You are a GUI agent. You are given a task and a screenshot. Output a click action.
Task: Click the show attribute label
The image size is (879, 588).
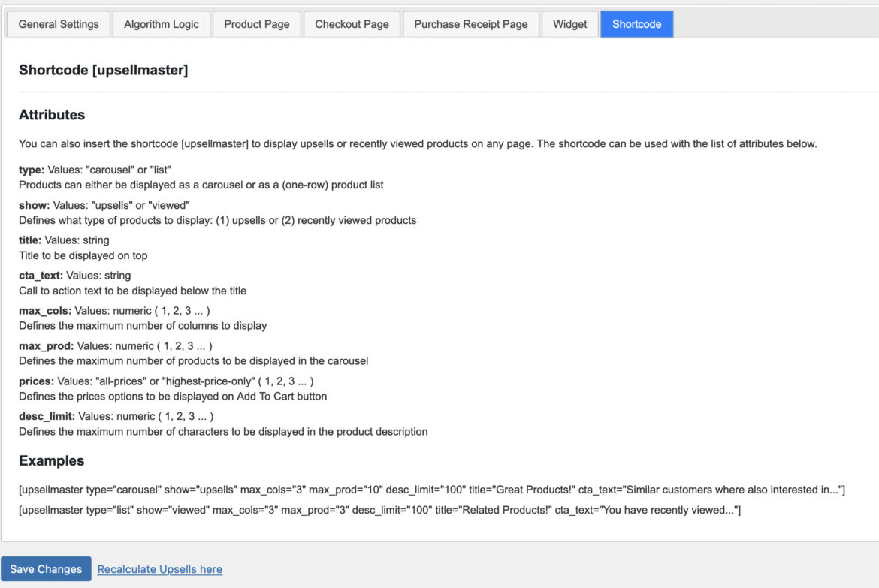pos(32,204)
